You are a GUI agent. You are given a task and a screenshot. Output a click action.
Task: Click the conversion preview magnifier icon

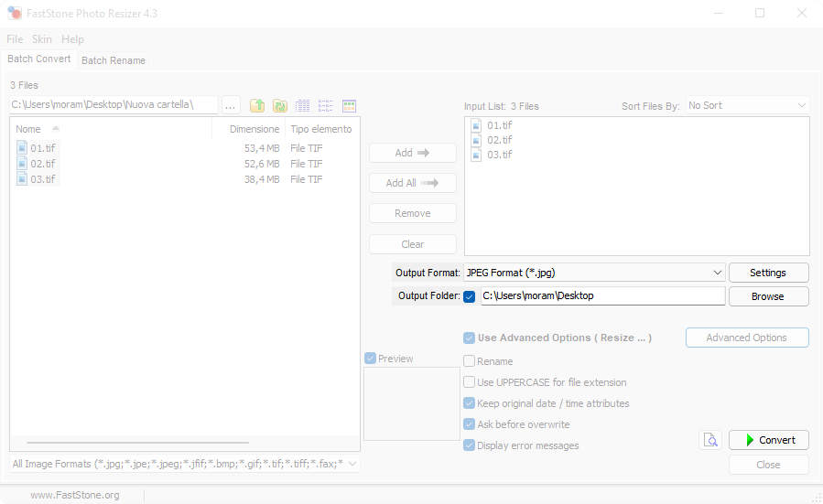tap(710, 439)
